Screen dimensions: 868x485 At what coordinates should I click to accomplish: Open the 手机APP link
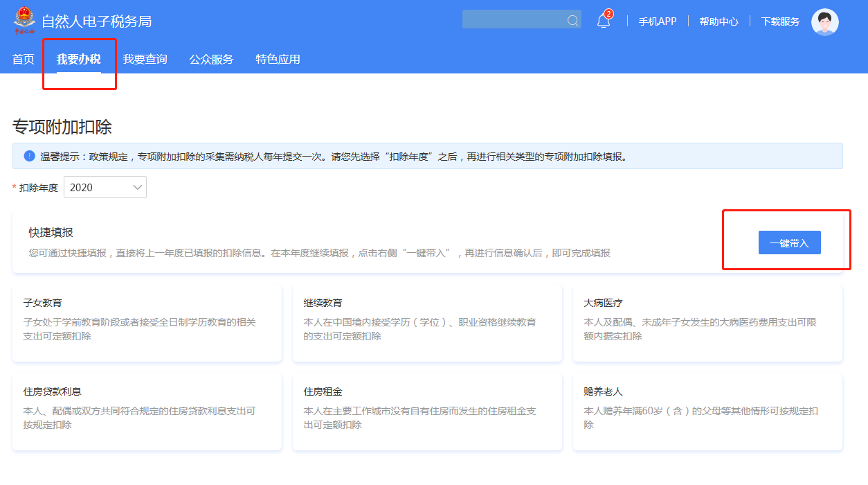(658, 21)
